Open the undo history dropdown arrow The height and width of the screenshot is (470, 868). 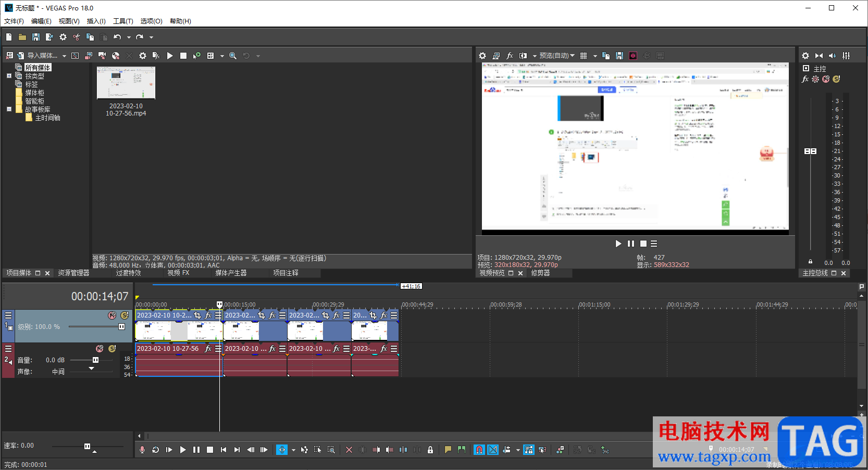tap(129, 37)
